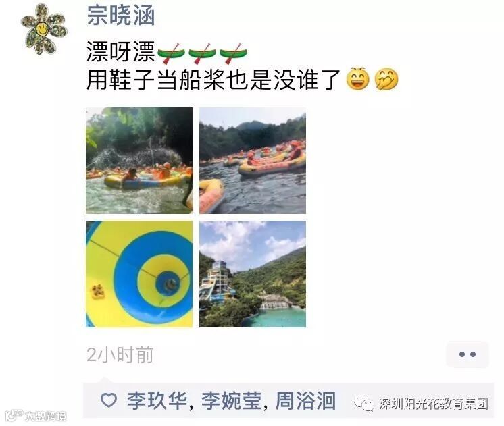
Task: Click the username 宗晓涵
Action: click(x=121, y=16)
